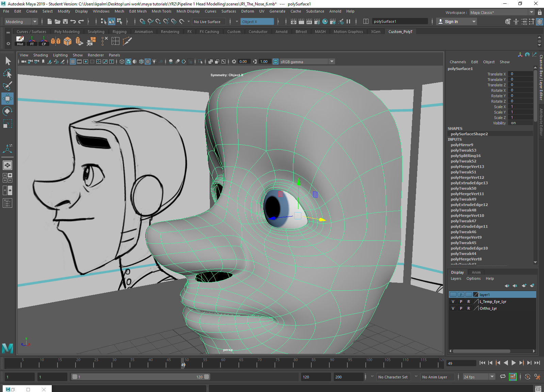Open the Edit Mesh menu

[x=138, y=11]
